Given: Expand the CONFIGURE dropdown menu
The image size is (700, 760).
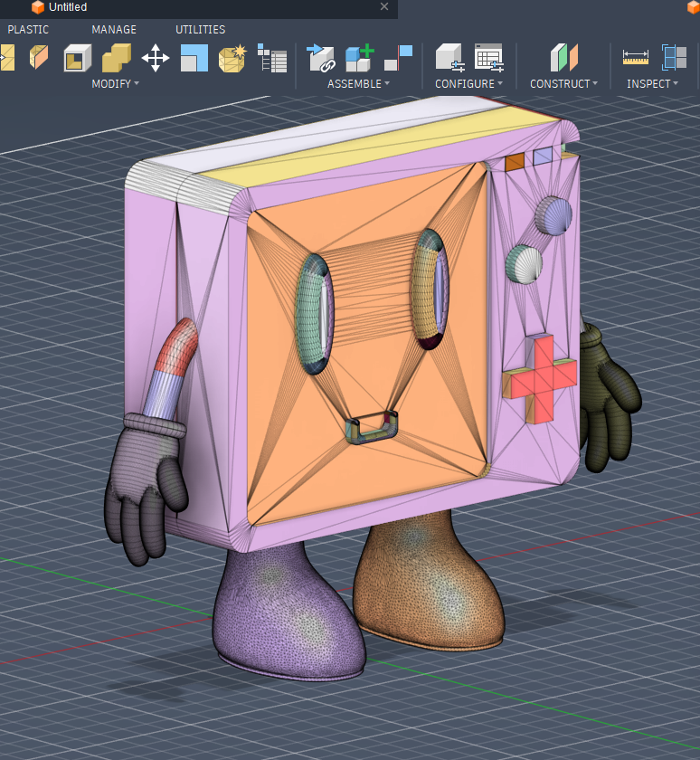Looking at the screenshot, I should coord(468,84).
